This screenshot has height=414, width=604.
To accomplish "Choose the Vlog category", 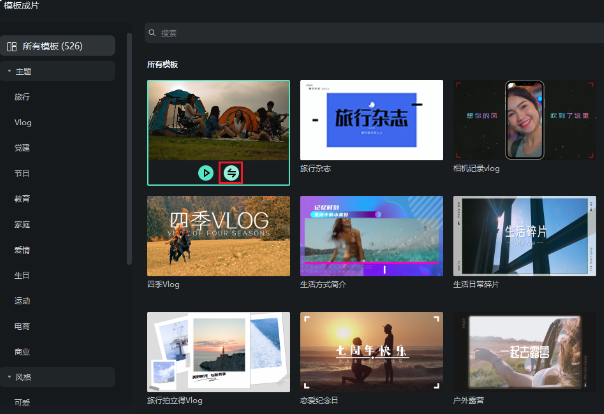I will click(x=23, y=122).
